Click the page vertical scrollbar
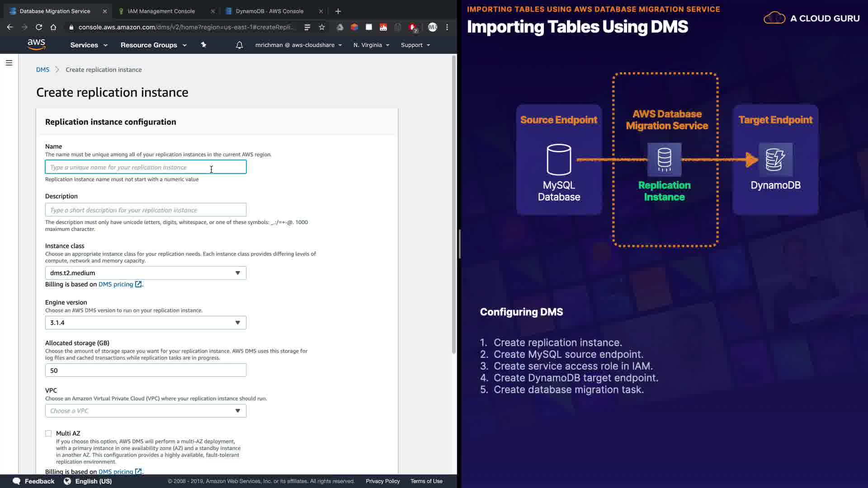 coord(454,203)
